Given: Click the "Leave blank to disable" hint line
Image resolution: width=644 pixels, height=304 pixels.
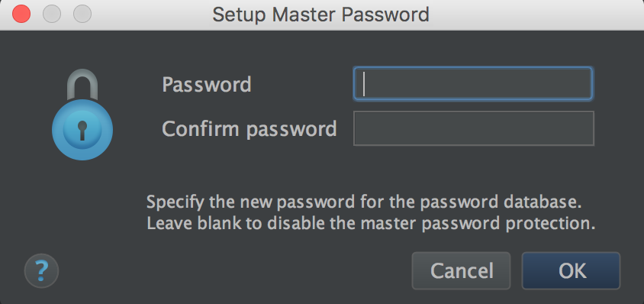Looking at the screenshot, I should pyautogui.click(x=372, y=224).
